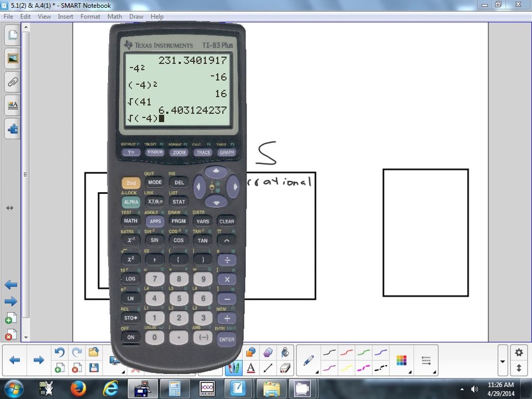The width and height of the screenshot is (532, 399).
Task: Open toolbar customize gear settings
Action: [519, 352]
